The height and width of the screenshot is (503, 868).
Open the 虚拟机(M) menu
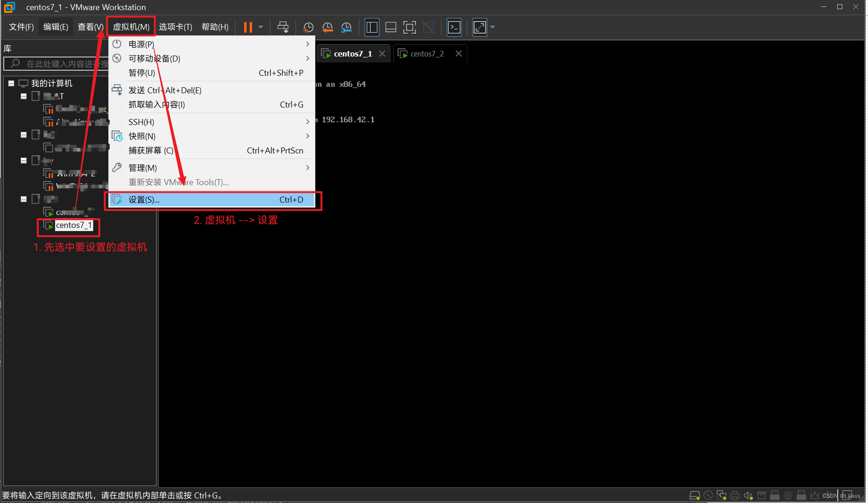pyautogui.click(x=131, y=27)
